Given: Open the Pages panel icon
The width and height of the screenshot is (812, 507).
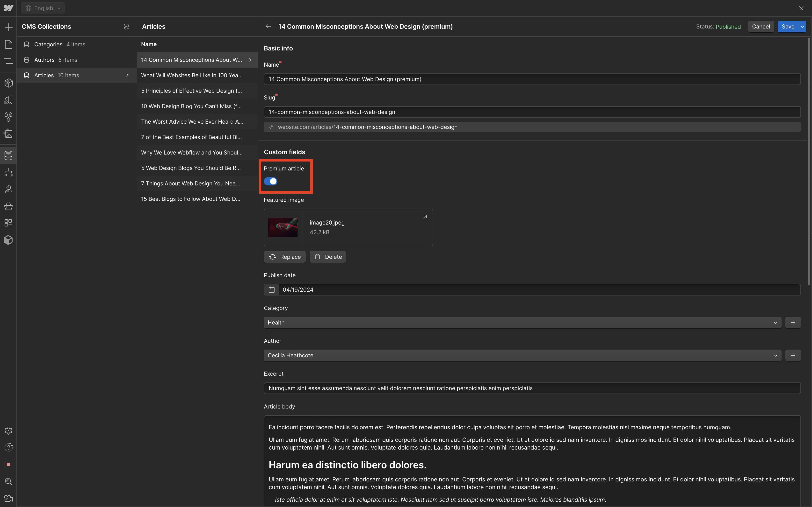Looking at the screenshot, I should [8, 44].
